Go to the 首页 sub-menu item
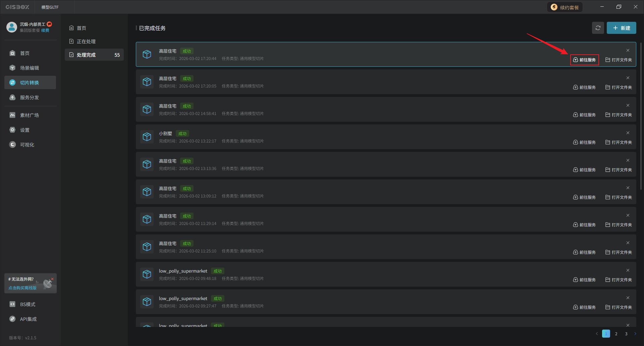Viewport: 644px width, 346px height. coord(82,28)
